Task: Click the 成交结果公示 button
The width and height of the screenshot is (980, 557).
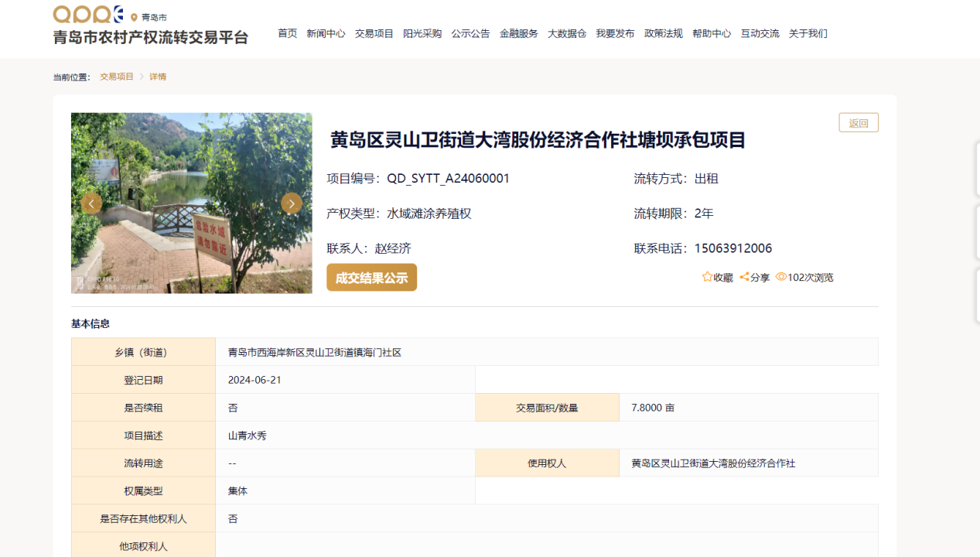Action: pyautogui.click(x=371, y=278)
